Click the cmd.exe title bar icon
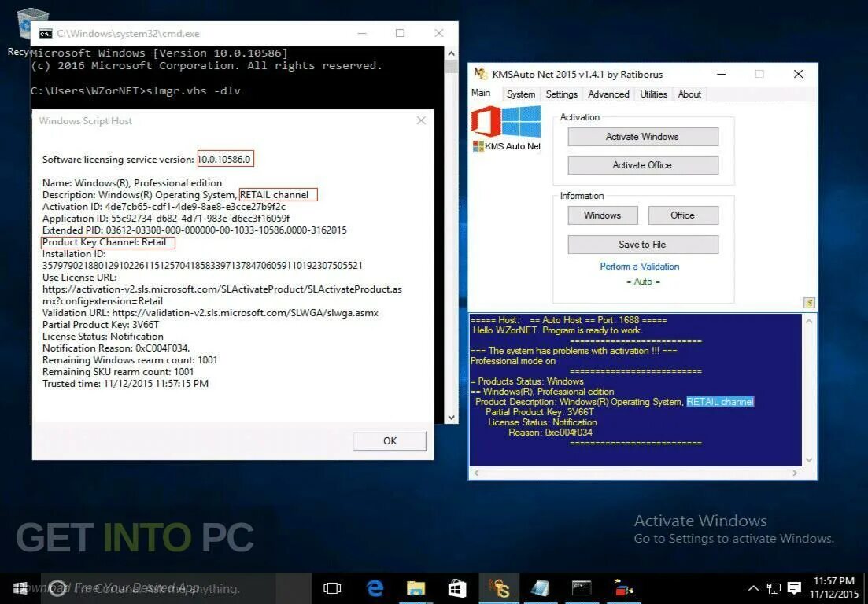The image size is (868, 604). pyautogui.click(x=46, y=34)
